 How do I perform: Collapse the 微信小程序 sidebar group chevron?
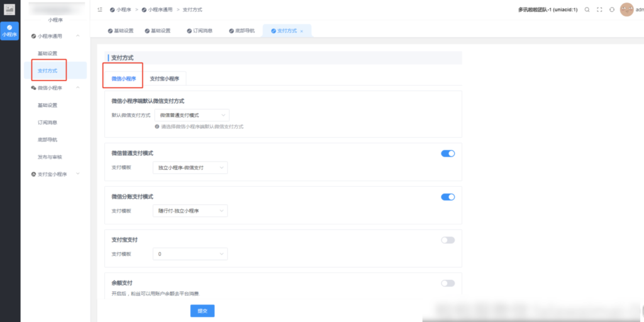tap(78, 87)
